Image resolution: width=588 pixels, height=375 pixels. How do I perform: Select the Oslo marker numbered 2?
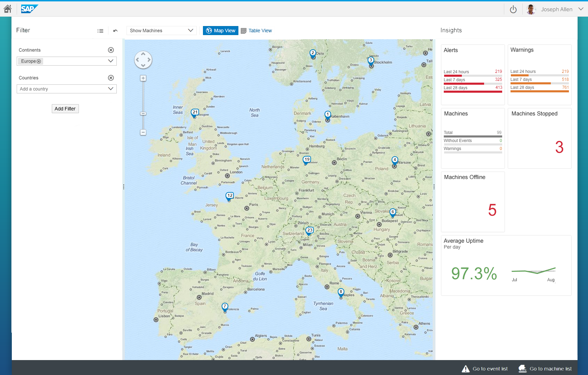[x=313, y=53]
